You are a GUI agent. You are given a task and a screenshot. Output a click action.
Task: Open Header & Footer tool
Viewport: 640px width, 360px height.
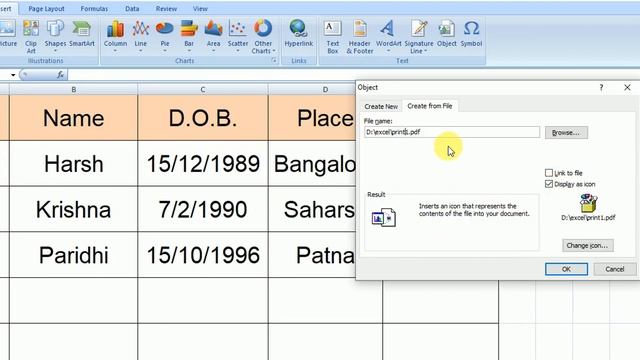(360, 37)
